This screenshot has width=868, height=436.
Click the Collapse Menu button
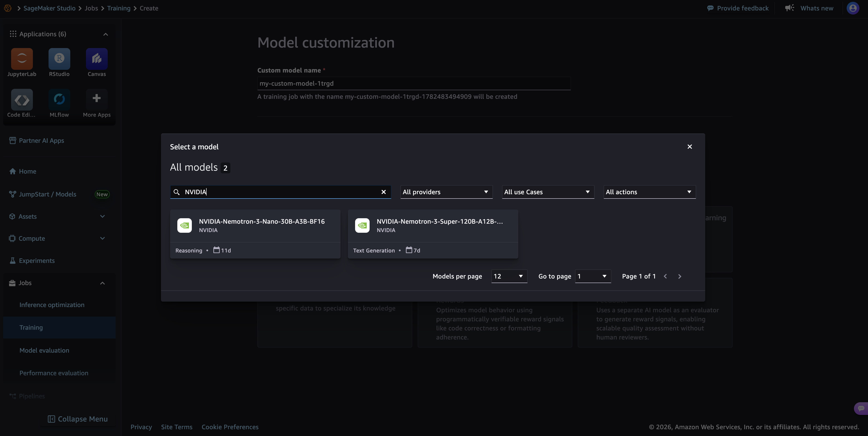click(78, 419)
